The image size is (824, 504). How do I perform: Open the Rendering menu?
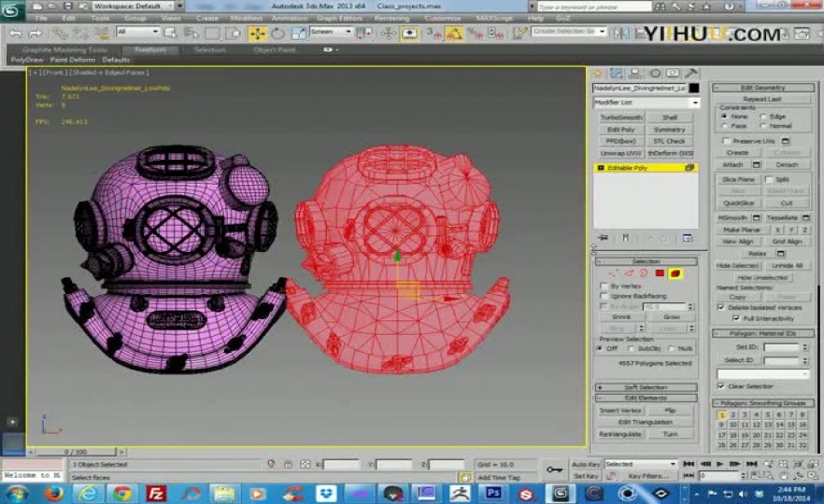point(391,18)
